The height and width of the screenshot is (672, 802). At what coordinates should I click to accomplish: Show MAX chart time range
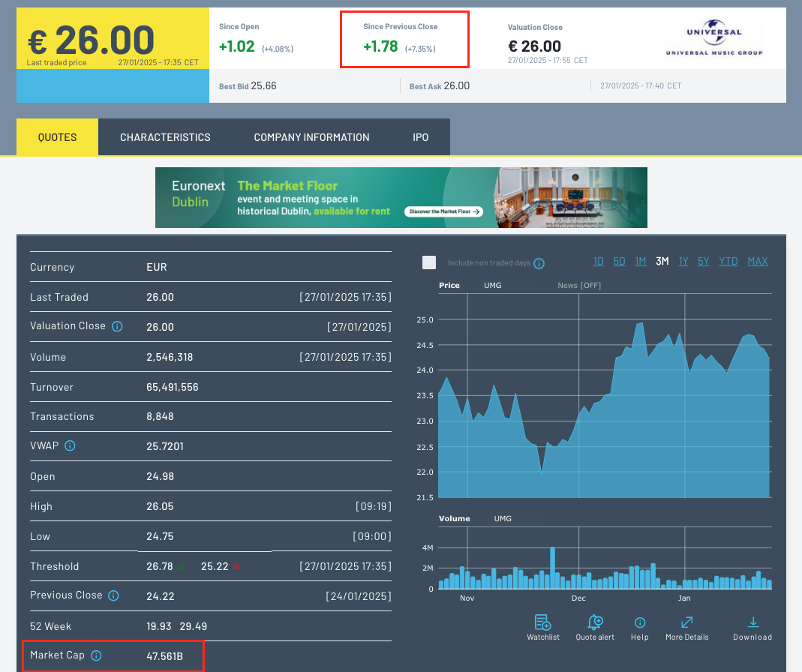click(x=757, y=261)
